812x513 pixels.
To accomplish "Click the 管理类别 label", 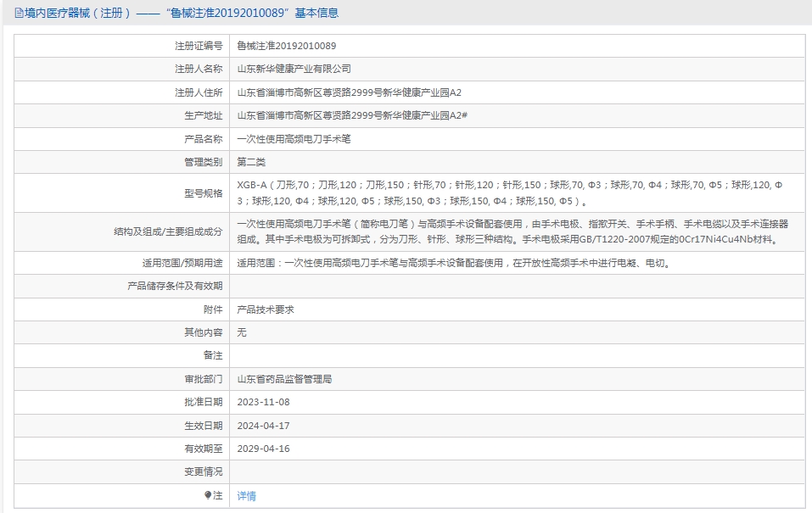I will (x=204, y=162).
